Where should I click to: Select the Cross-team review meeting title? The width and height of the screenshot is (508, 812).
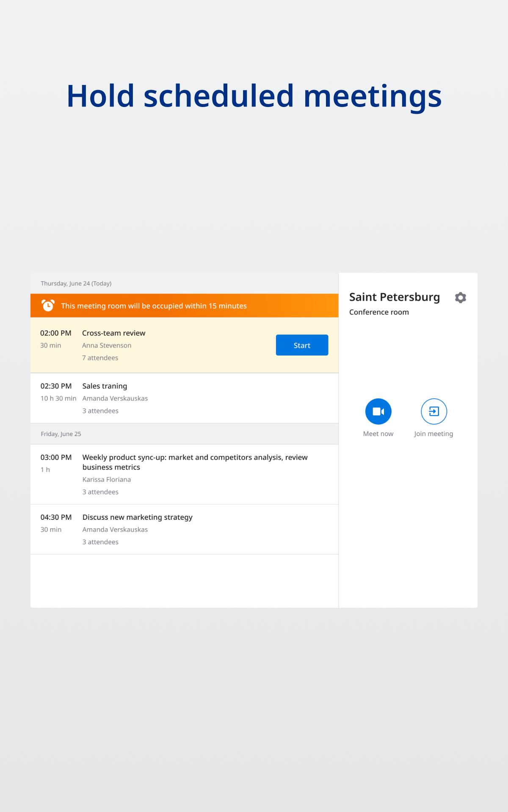(x=113, y=333)
